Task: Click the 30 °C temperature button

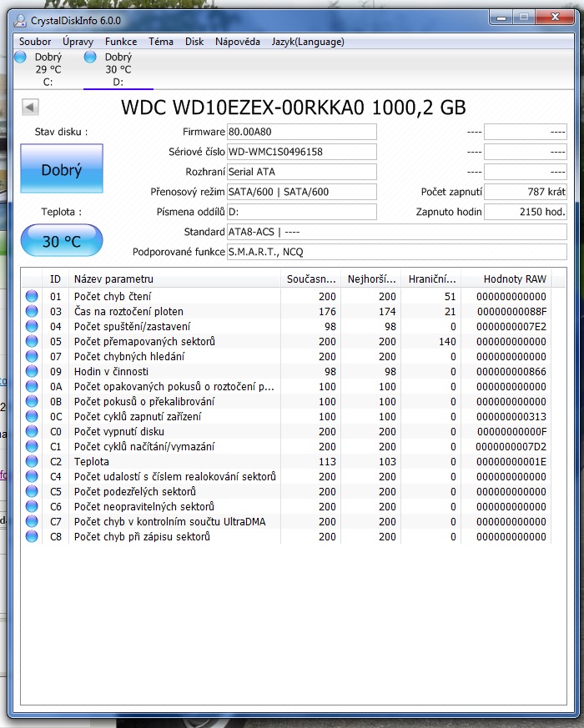Action: [62, 241]
